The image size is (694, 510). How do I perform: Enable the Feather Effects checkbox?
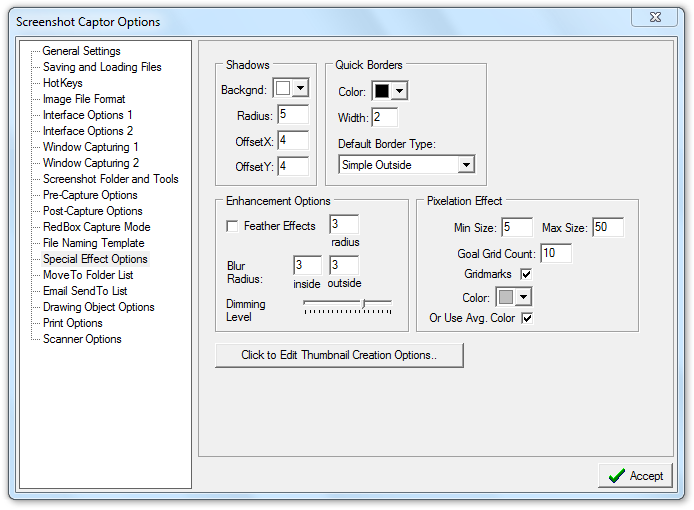click(x=232, y=226)
